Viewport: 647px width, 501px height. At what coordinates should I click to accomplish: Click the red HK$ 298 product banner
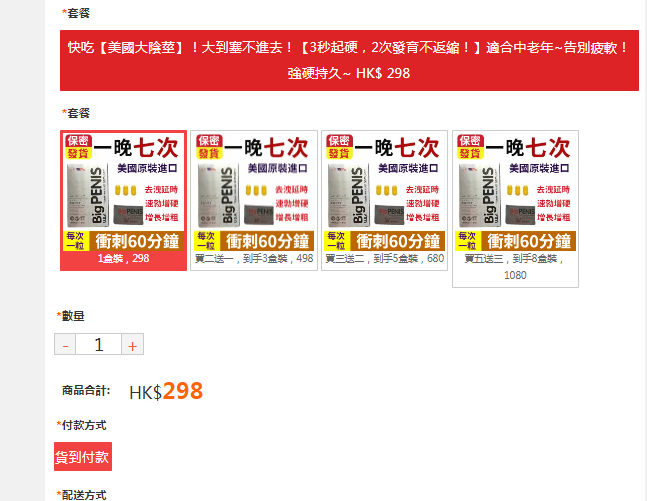click(349, 60)
